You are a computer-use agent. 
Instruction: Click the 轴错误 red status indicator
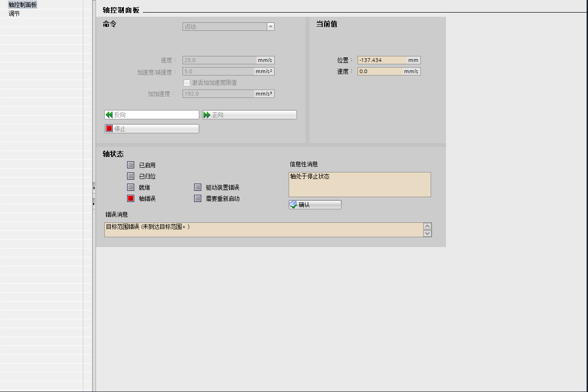coord(131,199)
